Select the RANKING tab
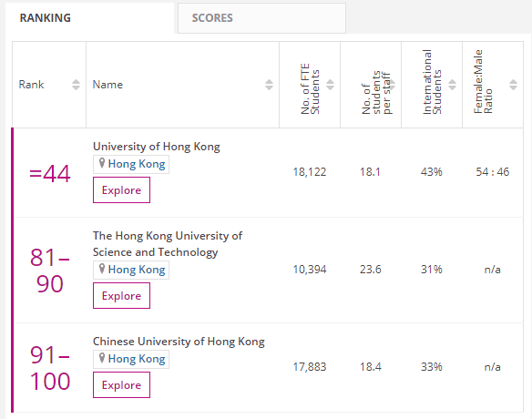 89,18
